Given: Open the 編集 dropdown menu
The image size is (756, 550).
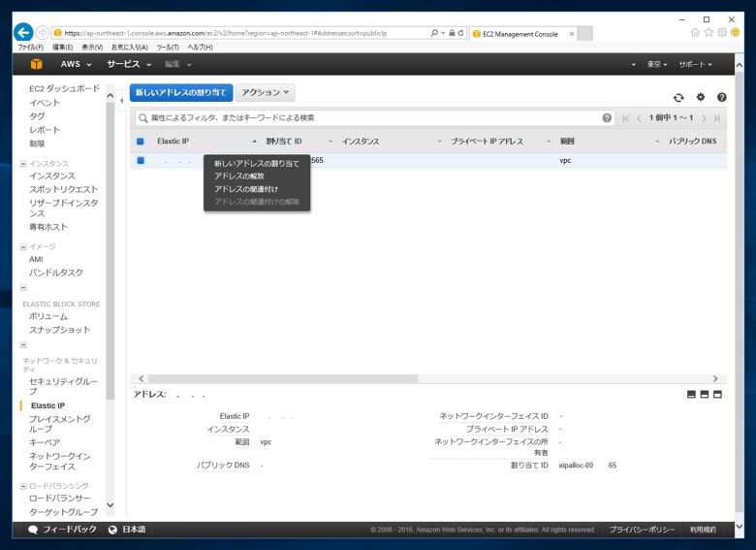Looking at the screenshot, I should click(x=178, y=64).
